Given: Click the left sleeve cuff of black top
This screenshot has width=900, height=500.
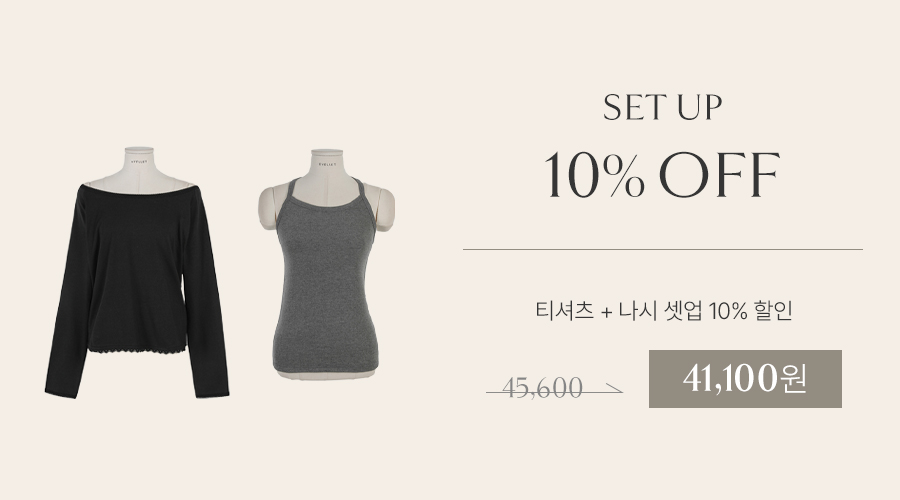Looking at the screenshot, I should click(x=61, y=392).
